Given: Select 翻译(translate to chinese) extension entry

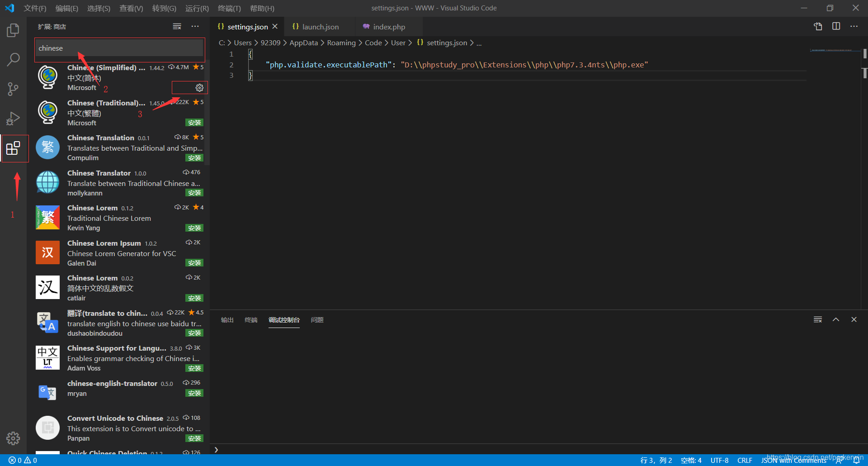Looking at the screenshot, I should (x=119, y=323).
